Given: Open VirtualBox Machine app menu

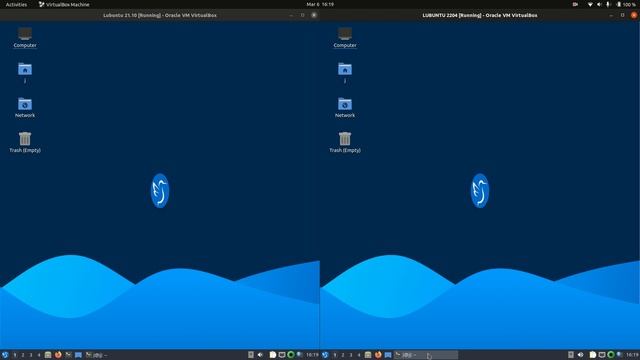Looking at the screenshot, I should [x=64, y=4].
